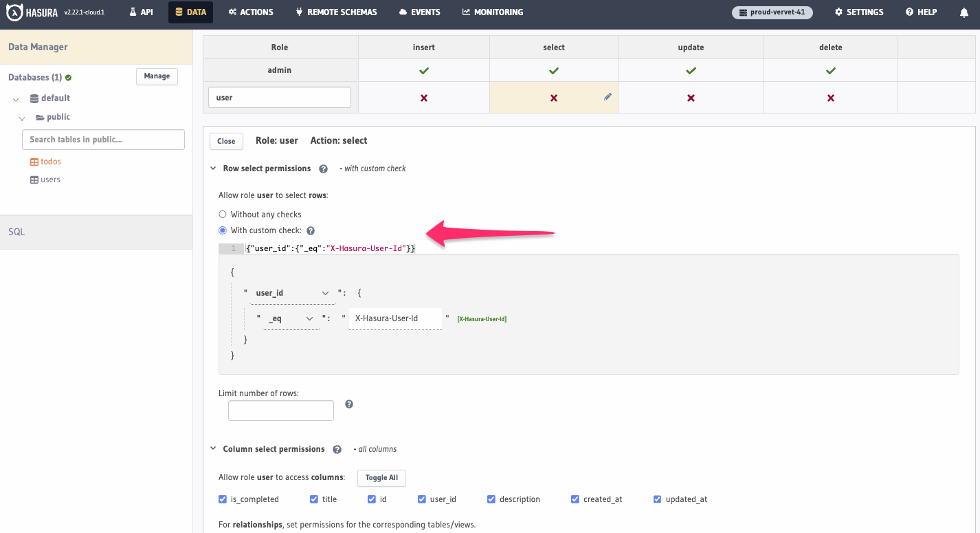The width and height of the screenshot is (980, 533).
Task: Open the _eq operator dropdown
Action: (x=309, y=318)
